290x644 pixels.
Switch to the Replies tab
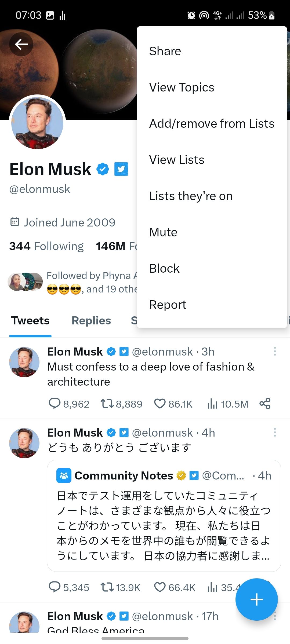click(x=91, y=321)
